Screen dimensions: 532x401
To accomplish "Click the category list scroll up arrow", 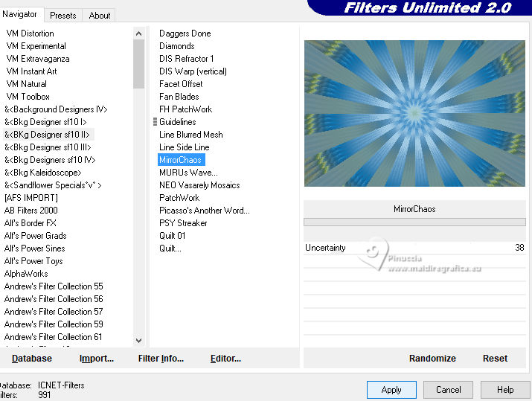I will tap(138, 33).
